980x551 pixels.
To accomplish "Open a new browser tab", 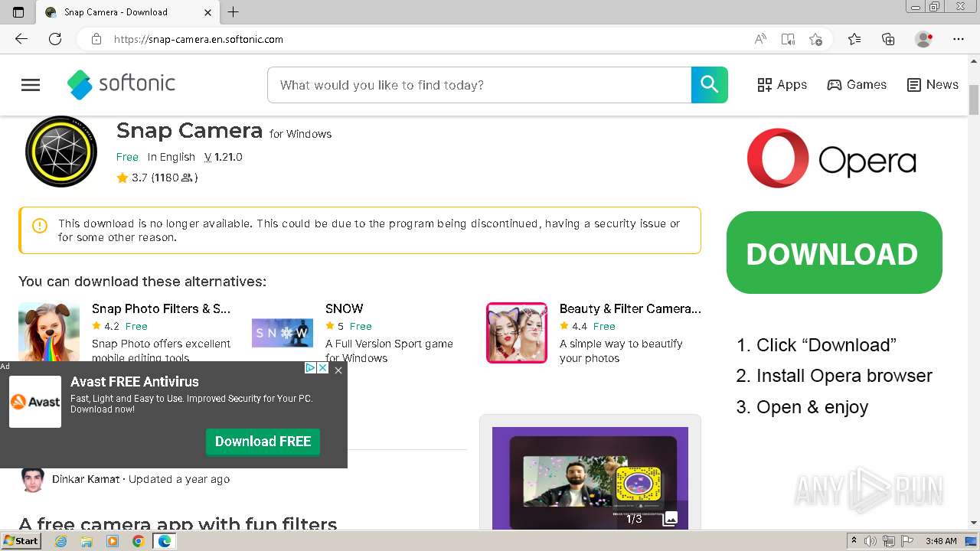I will pyautogui.click(x=234, y=11).
